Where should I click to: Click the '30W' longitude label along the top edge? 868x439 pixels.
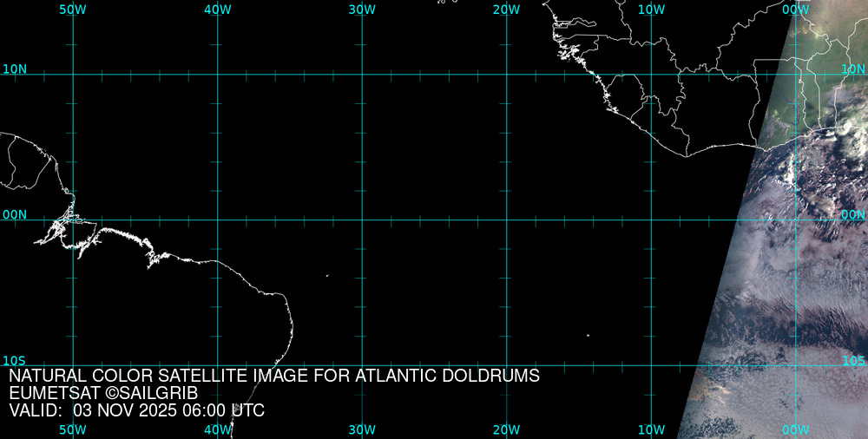(362, 10)
